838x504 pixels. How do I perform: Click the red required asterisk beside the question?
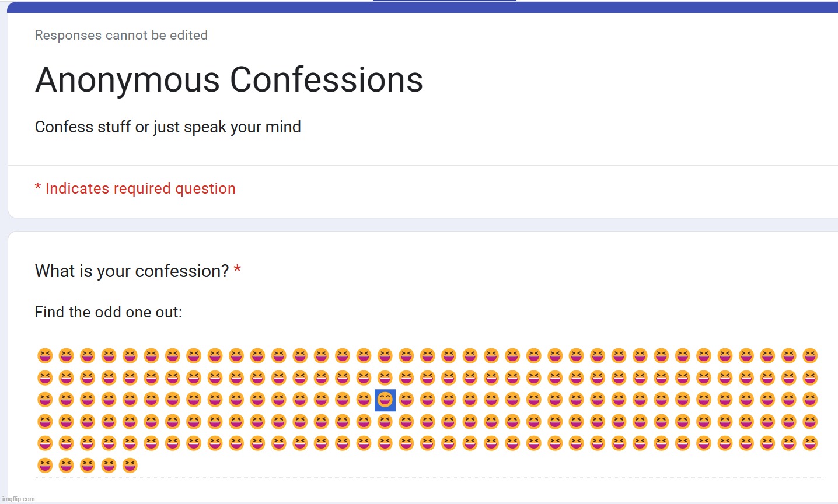237,270
